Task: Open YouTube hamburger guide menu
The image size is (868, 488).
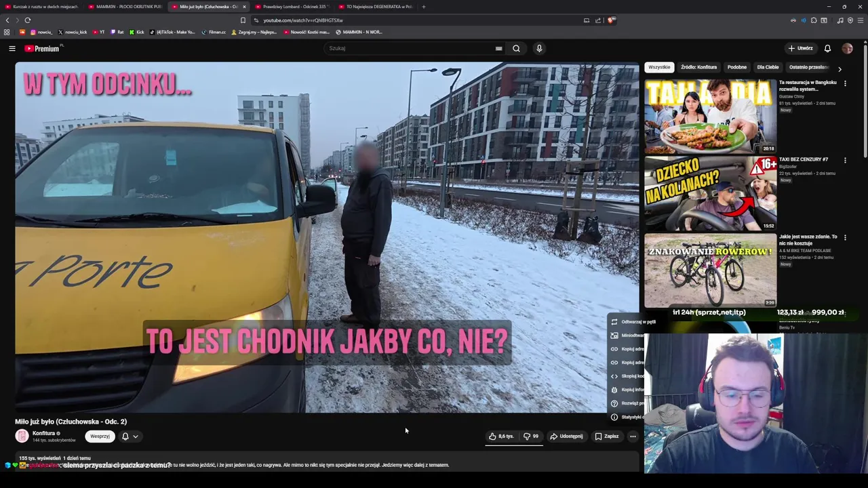Action: [12, 48]
